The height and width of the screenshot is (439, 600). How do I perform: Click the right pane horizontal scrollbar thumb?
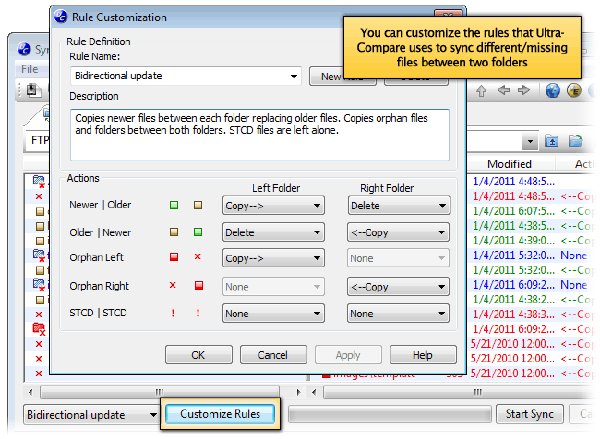(459, 392)
